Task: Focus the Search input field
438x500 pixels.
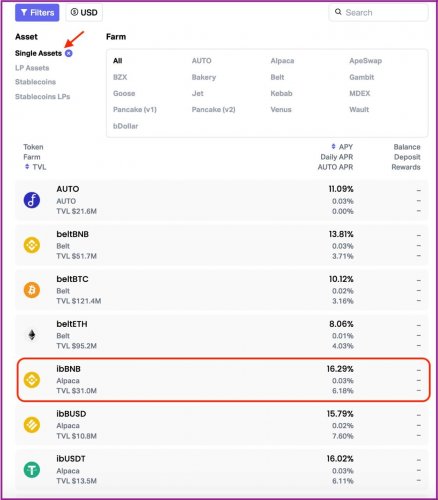Action: [378, 13]
